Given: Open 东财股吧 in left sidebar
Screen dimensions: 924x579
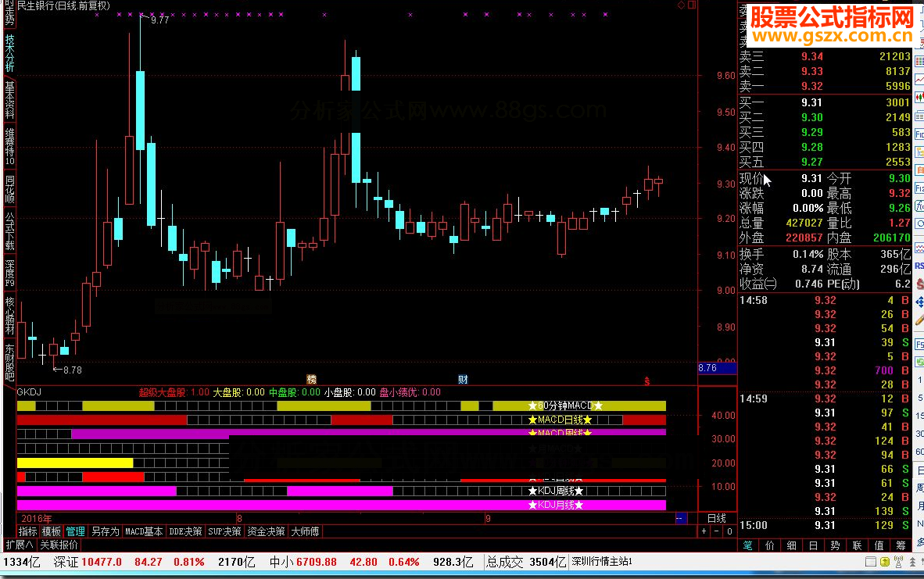Looking at the screenshot, I should tap(9, 363).
